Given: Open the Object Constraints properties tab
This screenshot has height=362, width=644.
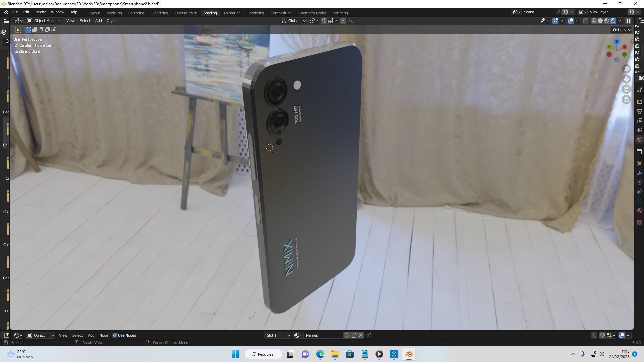Looking at the screenshot, I should pos(640,192).
